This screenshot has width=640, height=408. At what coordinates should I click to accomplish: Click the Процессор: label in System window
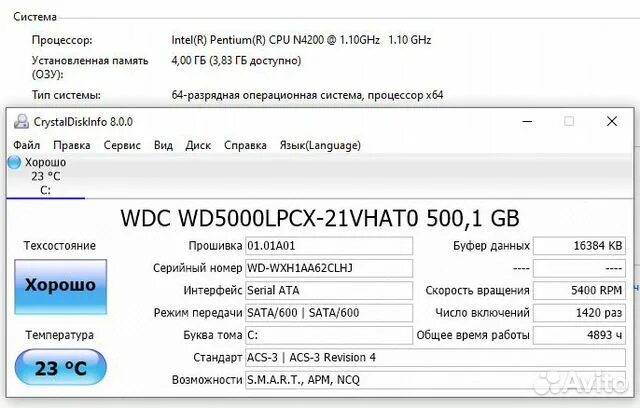pos(62,40)
